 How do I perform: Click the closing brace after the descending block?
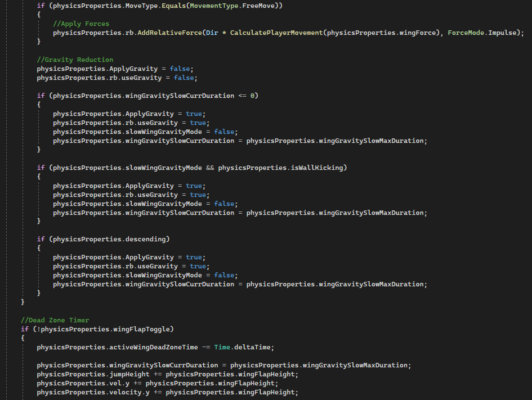39,293
